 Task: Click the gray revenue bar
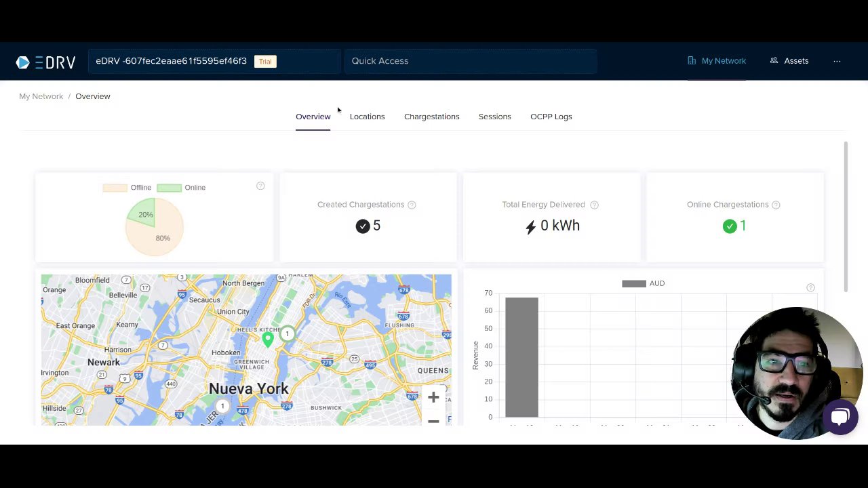521,357
